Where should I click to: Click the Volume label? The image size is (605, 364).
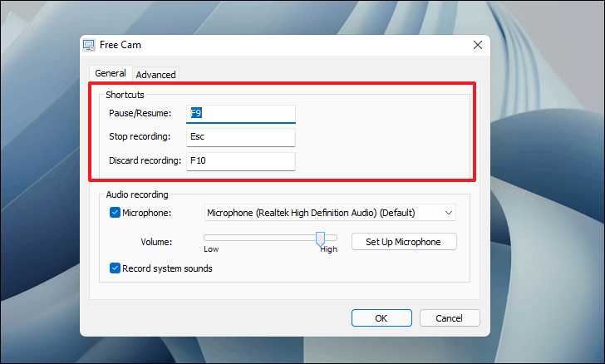click(x=156, y=242)
